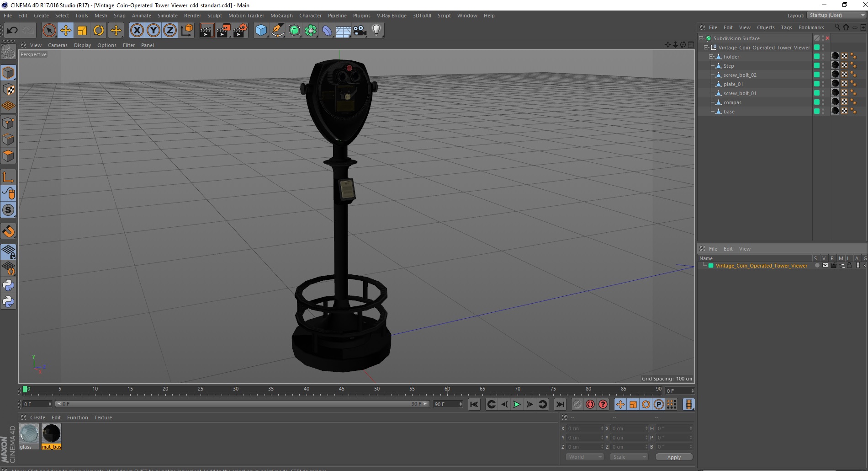Go to End of animation
This screenshot has height=471, width=868.
[x=560, y=404]
